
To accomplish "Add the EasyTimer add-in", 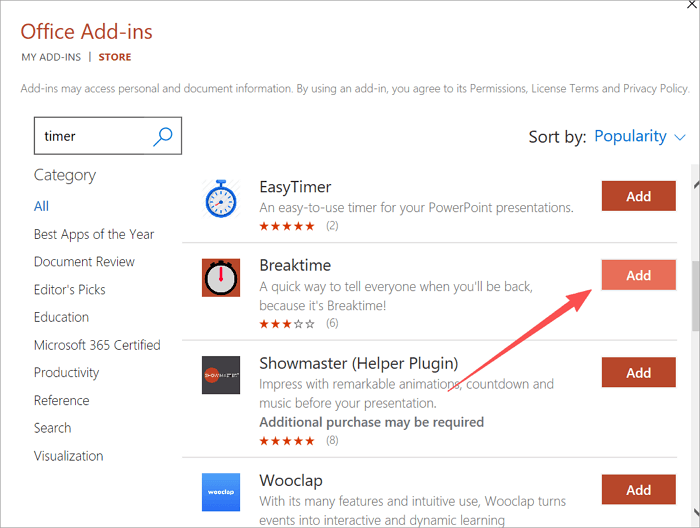I will [x=638, y=196].
